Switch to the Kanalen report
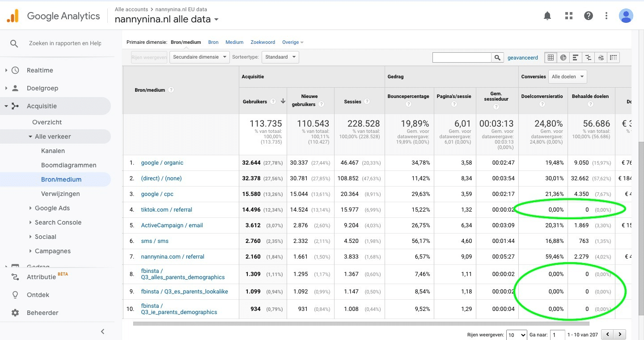 pos(53,151)
